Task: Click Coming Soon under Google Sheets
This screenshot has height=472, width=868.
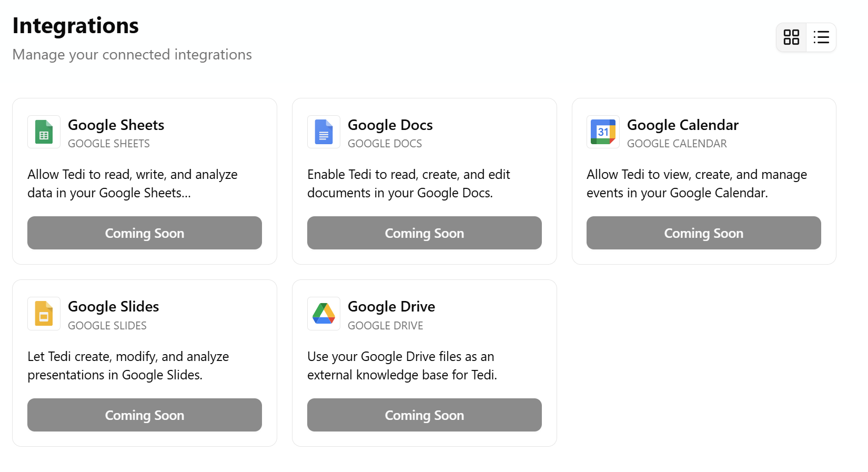Action: (145, 233)
